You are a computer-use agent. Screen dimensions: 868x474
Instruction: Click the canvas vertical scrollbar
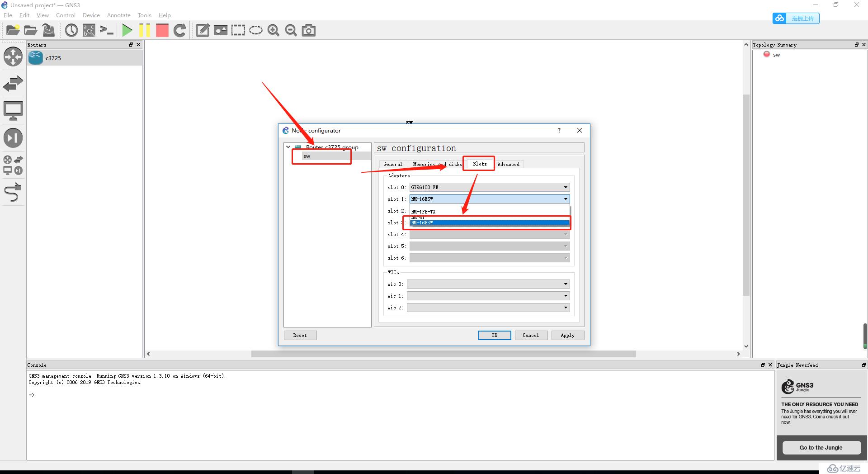746,195
